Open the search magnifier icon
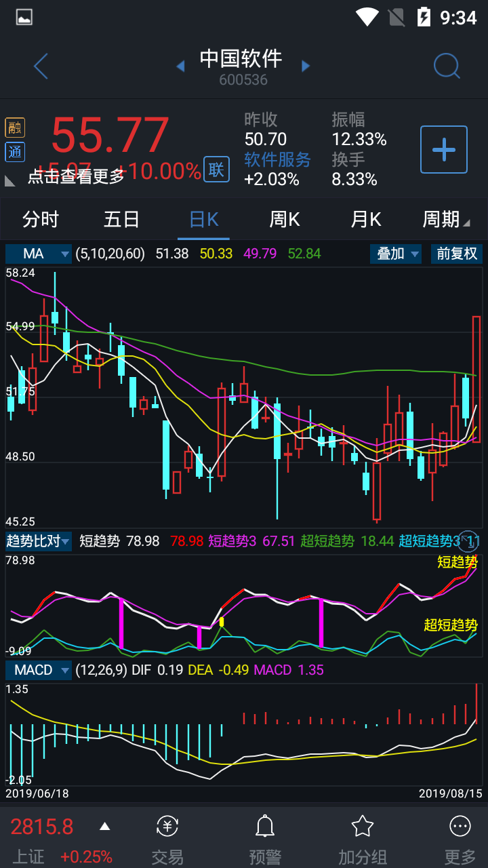Viewport: 488px width, 868px height. tap(447, 66)
